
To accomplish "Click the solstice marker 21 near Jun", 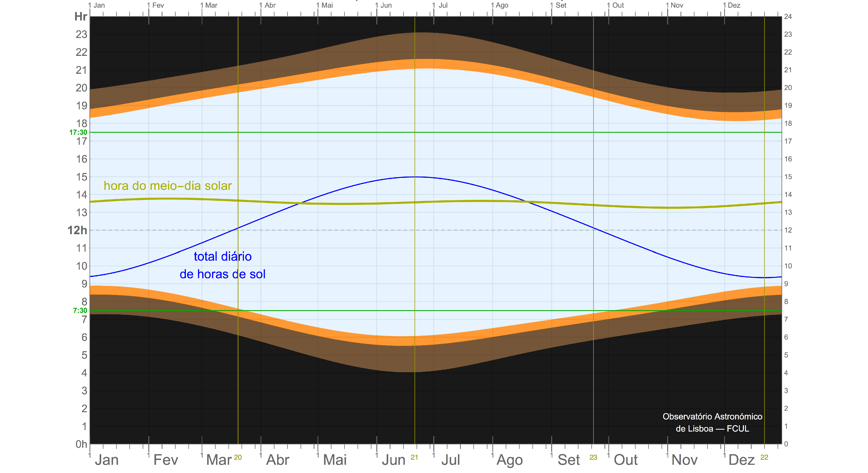I will pyautogui.click(x=414, y=457).
